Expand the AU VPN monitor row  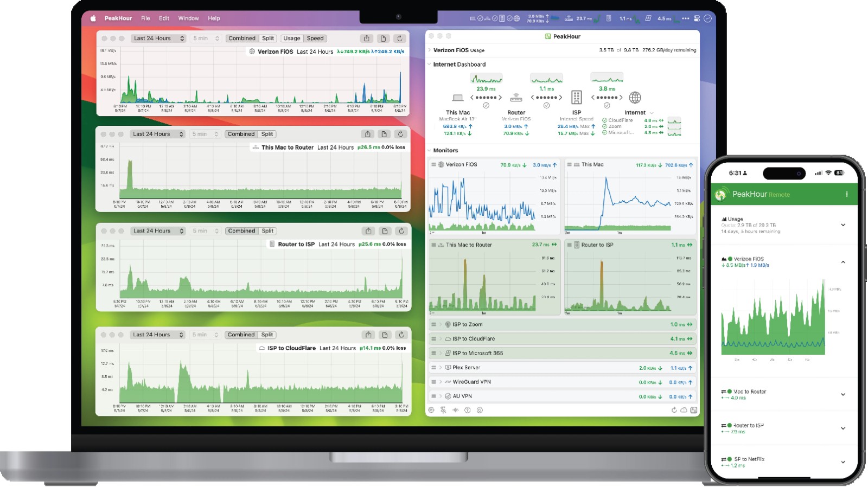click(441, 396)
